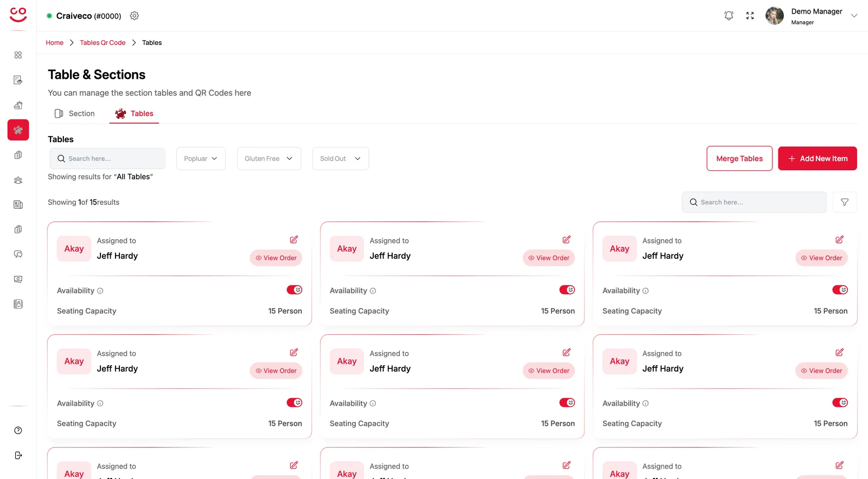This screenshot has width=868, height=479.
Task: Toggle Availability on the first card of the top row
Action: (x=295, y=290)
